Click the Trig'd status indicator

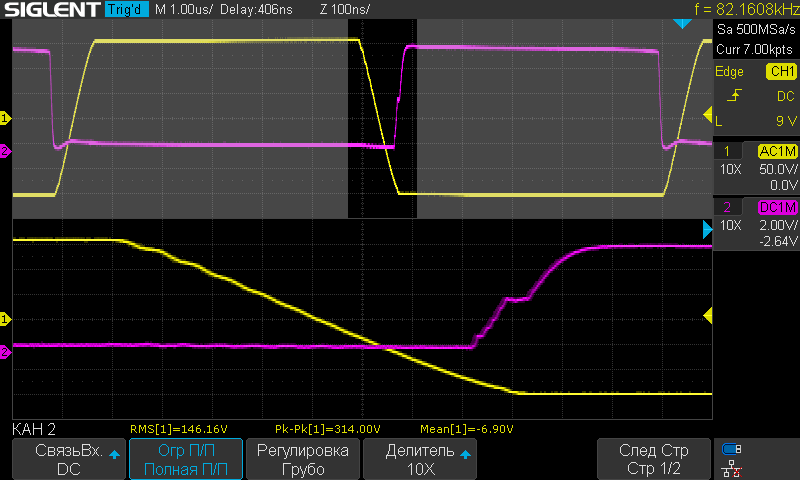point(127,9)
